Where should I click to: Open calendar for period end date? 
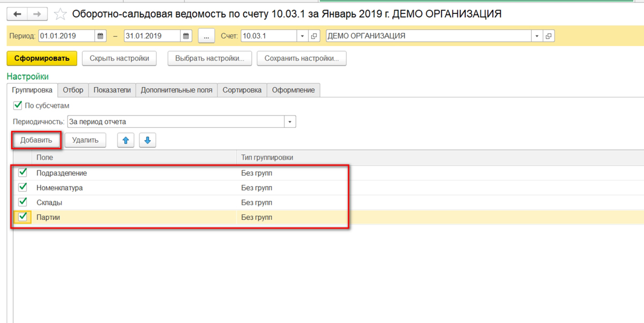[x=186, y=36]
